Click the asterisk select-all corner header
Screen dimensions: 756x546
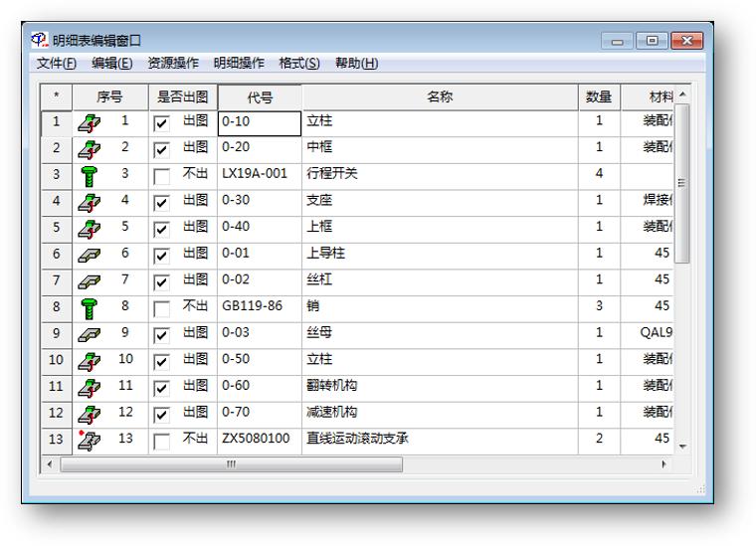(57, 96)
